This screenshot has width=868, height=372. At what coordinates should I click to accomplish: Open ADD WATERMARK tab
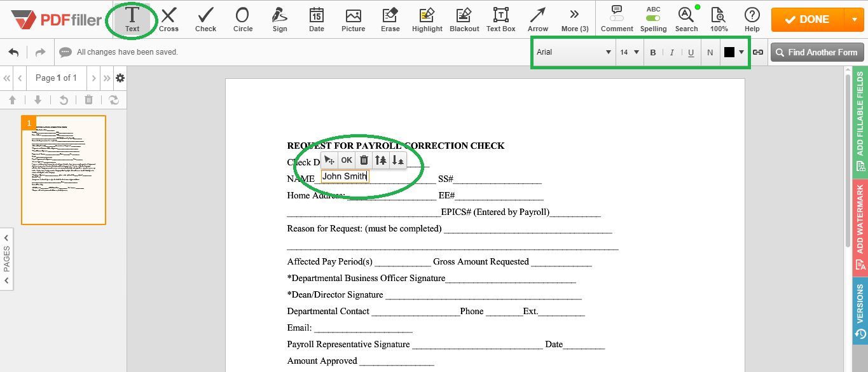click(860, 228)
